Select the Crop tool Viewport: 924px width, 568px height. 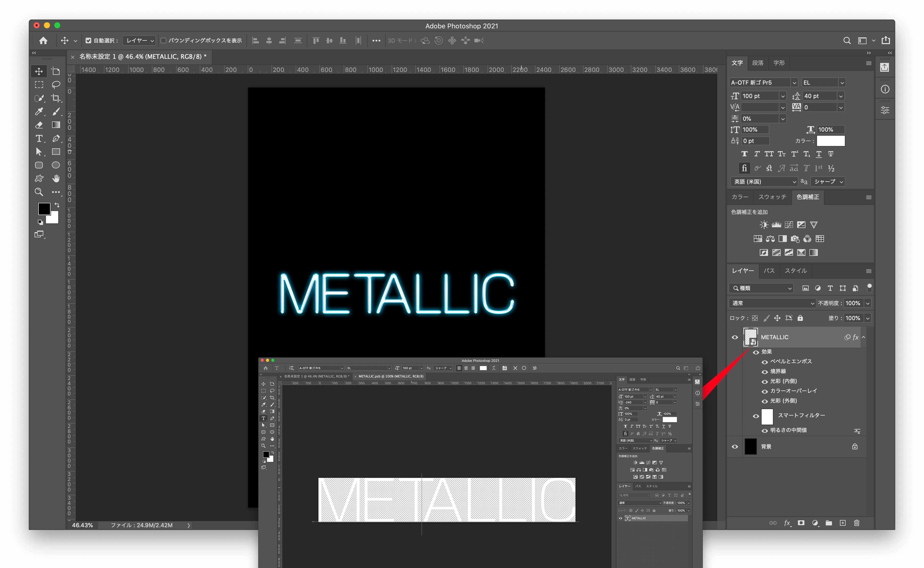click(56, 99)
